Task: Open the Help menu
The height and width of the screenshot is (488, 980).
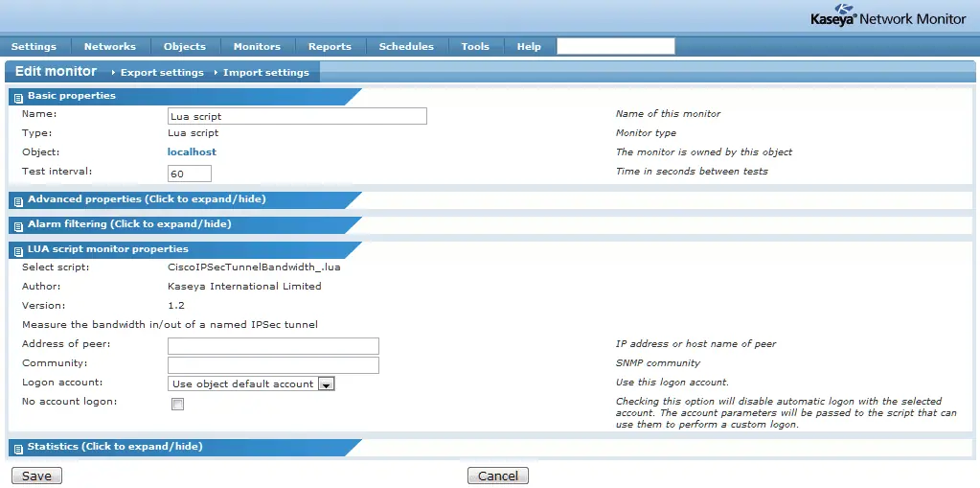Action: (x=529, y=46)
